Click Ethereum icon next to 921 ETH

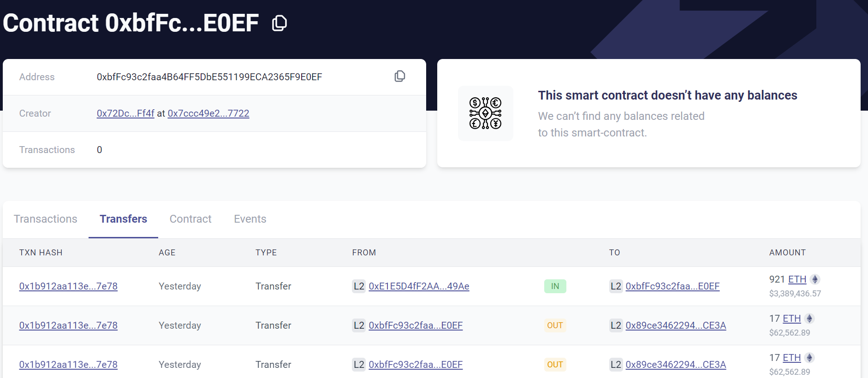click(815, 279)
